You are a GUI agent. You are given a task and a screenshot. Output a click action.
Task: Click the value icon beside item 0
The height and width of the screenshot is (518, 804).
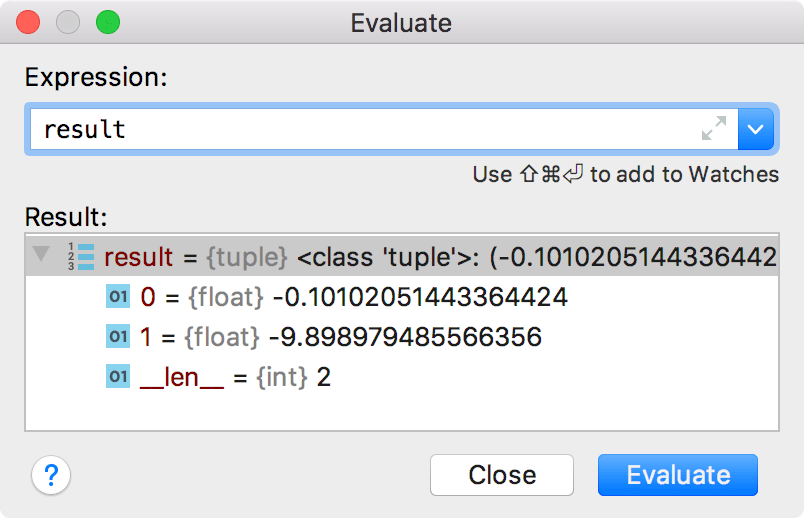tap(118, 296)
